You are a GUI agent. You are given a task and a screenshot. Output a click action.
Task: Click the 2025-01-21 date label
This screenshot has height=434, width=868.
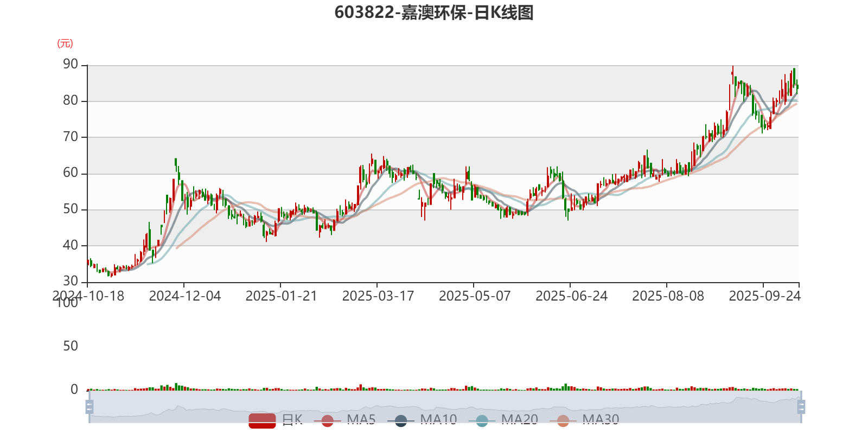[282, 296]
